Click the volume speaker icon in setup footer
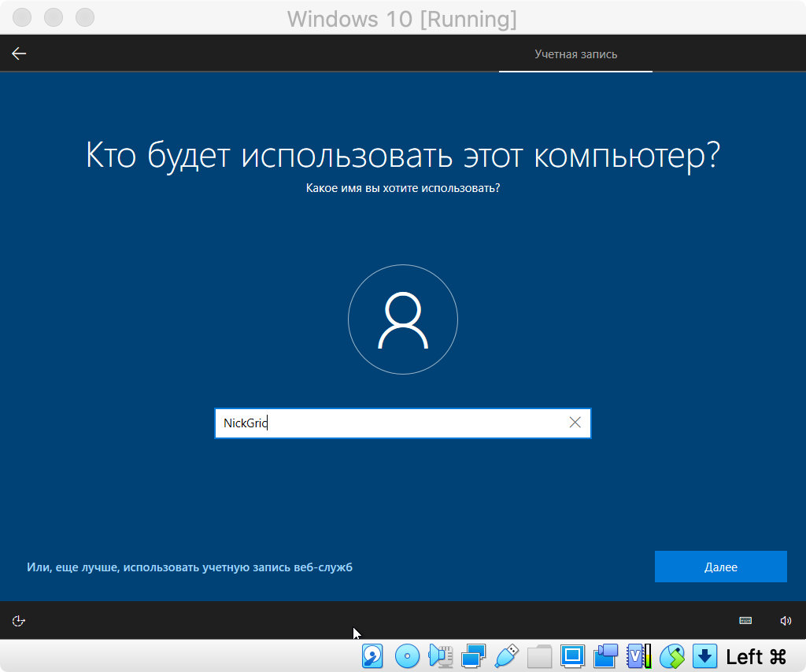Image resolution: width=806 pixels, height=672 pixels. [x=786, y=621]
